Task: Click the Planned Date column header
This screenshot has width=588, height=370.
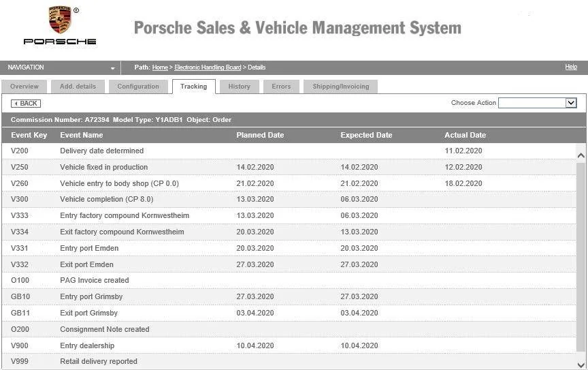Action: pos(260,135)
